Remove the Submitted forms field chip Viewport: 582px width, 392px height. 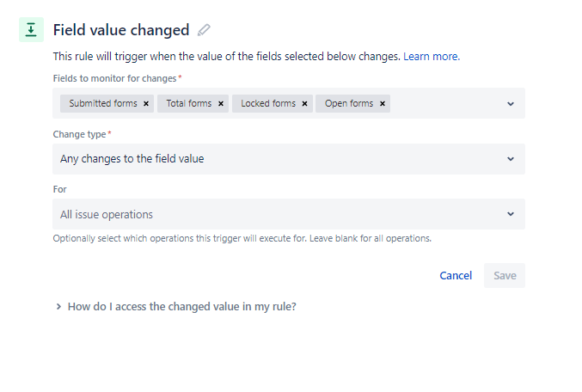point(146,103)
